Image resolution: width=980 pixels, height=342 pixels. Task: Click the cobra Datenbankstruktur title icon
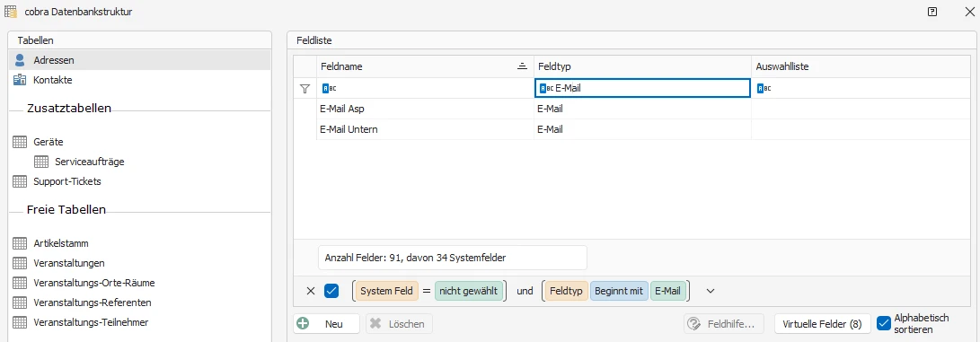(11, 12)
